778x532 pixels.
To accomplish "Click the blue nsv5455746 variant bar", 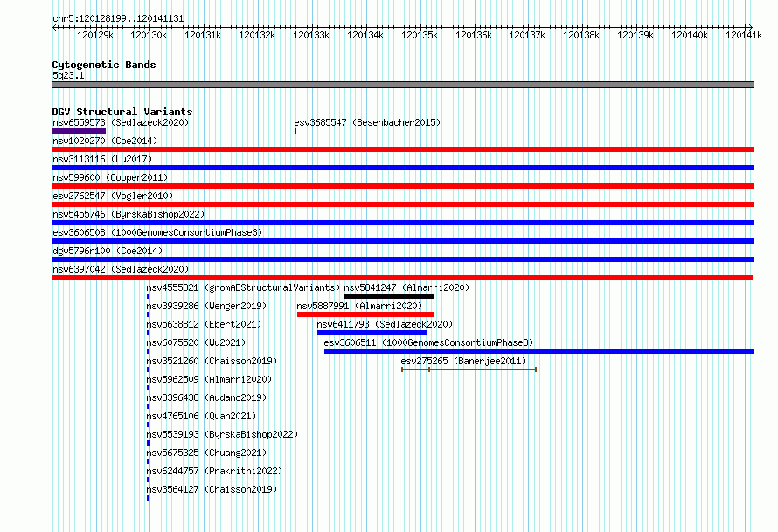I will (402, 223).
